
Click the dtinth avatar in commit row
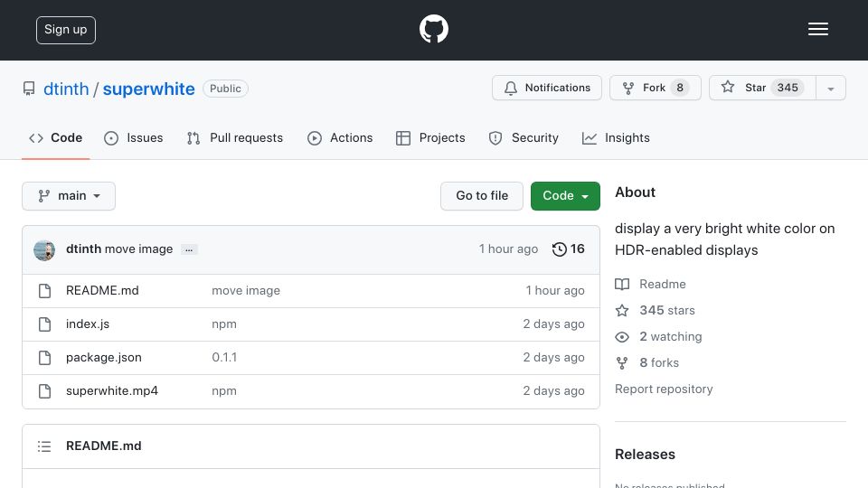click(44, 250)
